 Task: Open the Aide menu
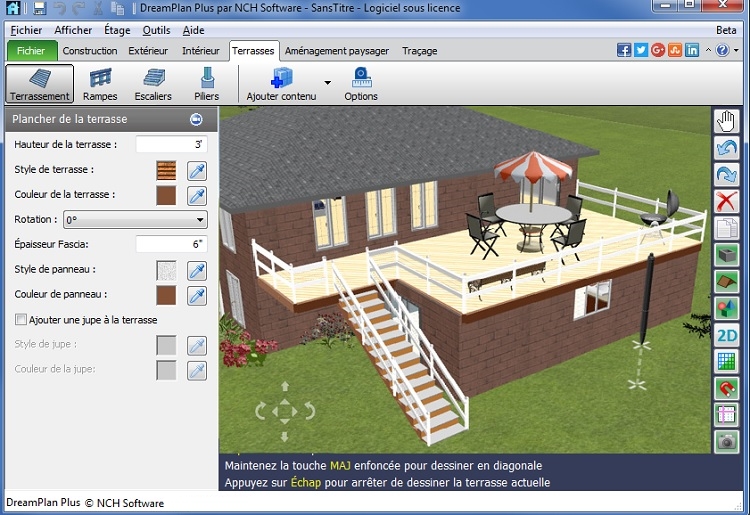pyautogui.click(x=194, y=30)
